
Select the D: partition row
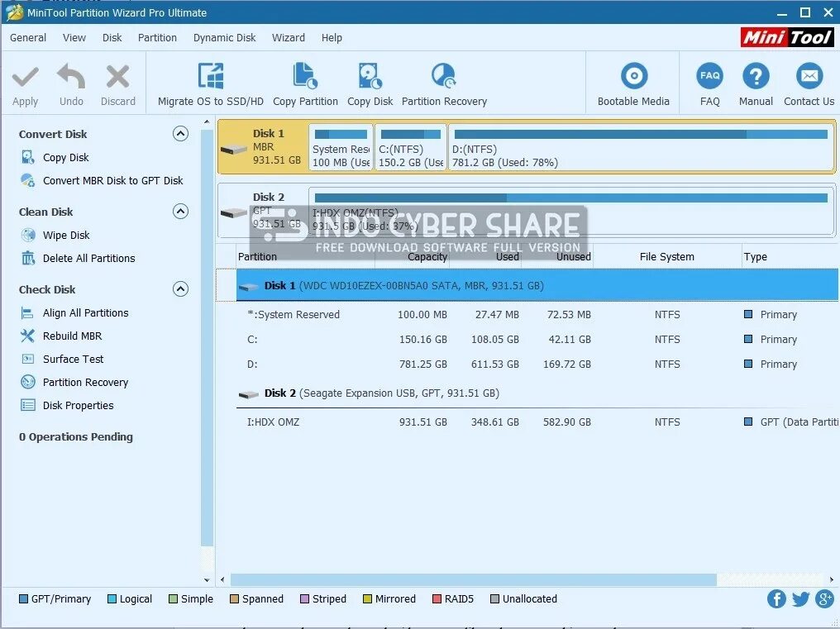click(537, 364)
